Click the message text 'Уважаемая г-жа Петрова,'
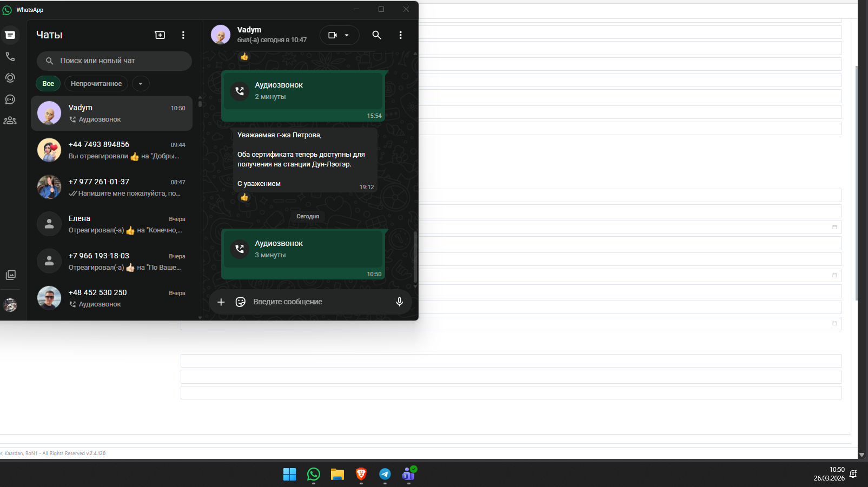This screenshot has width=868, height=487. [280, 135]
